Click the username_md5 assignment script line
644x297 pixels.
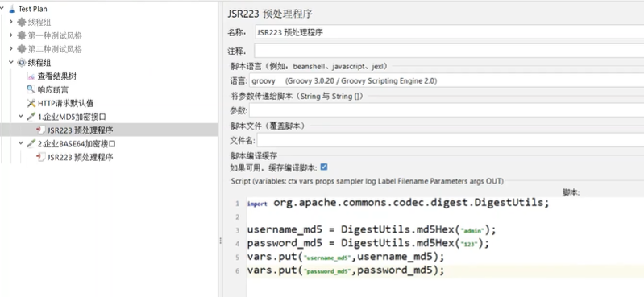click(372, 229)
